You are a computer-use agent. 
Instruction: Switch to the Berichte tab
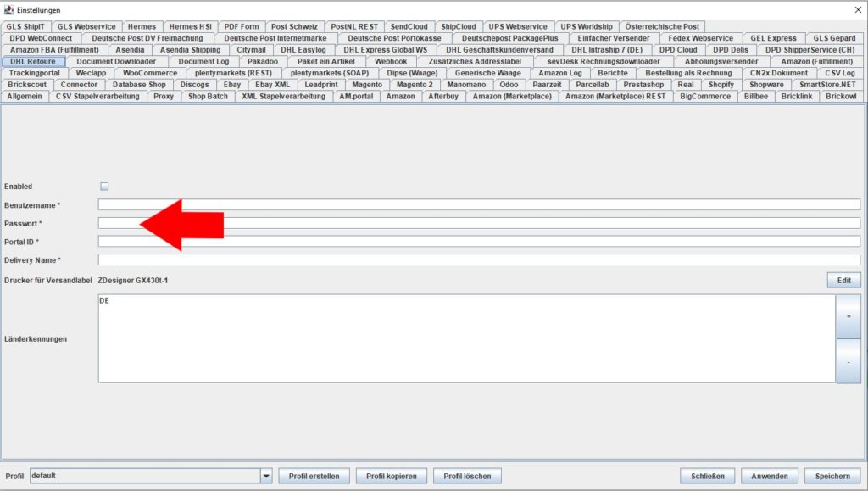tap(613, 73)
